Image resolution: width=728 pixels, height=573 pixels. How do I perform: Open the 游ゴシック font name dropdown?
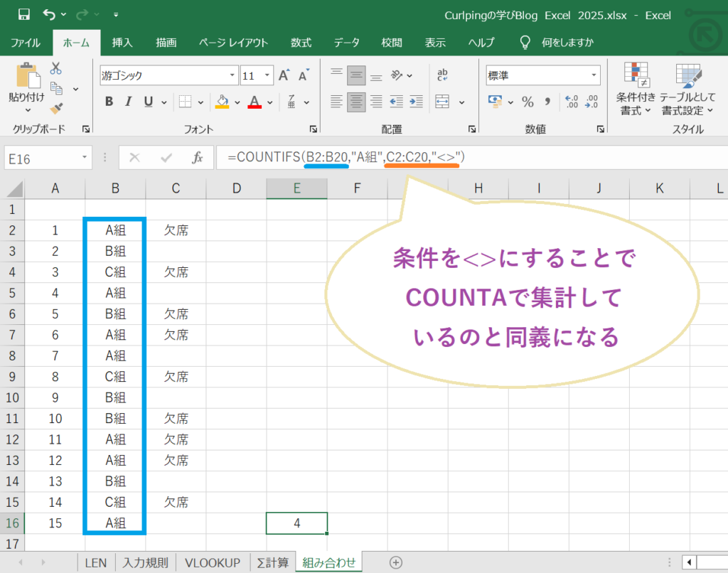[x=232, y=75]
